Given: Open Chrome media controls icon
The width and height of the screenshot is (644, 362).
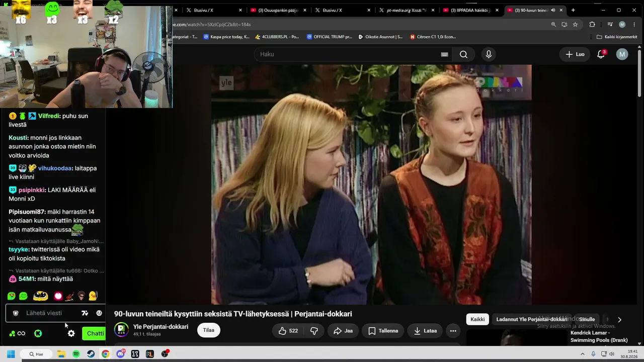Looking at the screenshot, I should [x=610, y=24].
